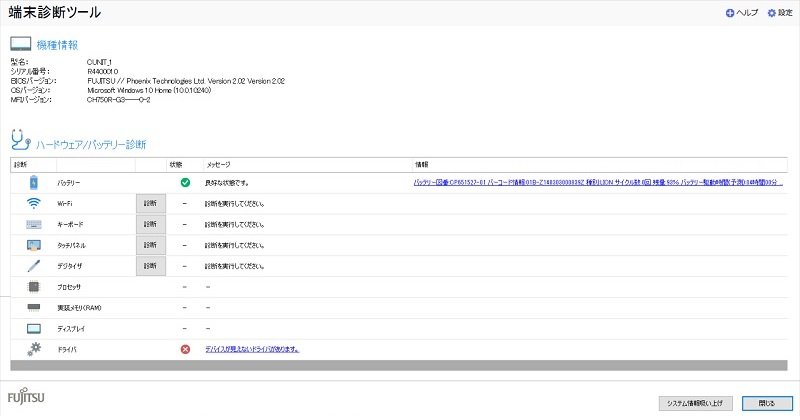Click the BIOS version value text
Screen dimensions: 800x420
tap(186, 81)
